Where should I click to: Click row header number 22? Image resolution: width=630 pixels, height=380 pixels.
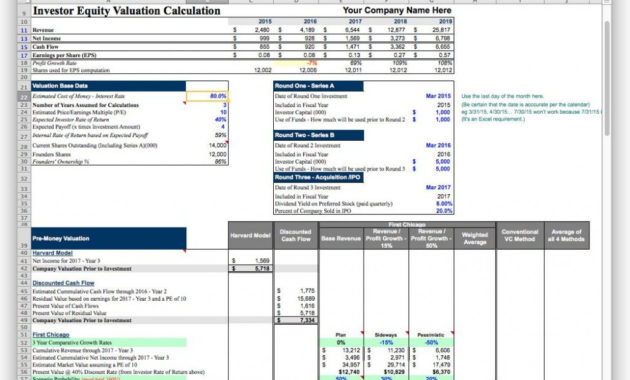coord(24,97)
